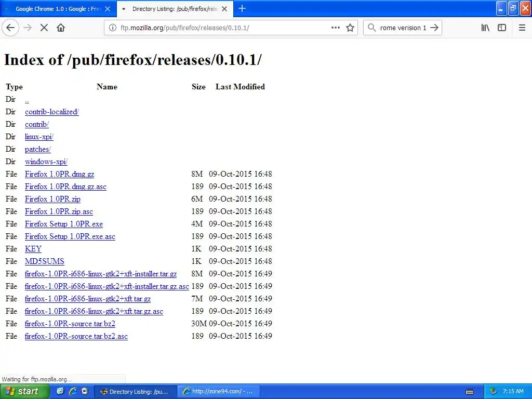
Task: Show site information icon in address bar
Action: click(x=113, y=28)
